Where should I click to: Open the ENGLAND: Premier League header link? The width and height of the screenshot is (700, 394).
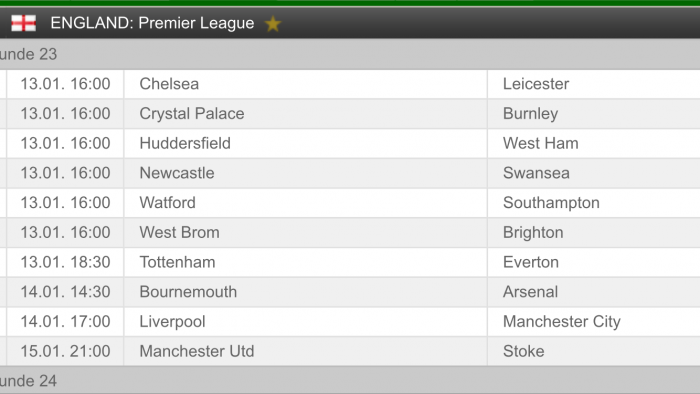coord(152,23)
